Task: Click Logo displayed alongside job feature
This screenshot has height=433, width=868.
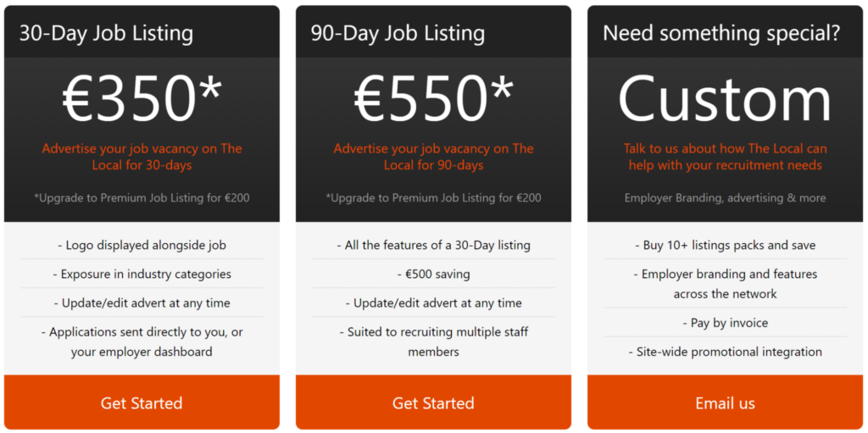Action: click(x=142, y=246)
